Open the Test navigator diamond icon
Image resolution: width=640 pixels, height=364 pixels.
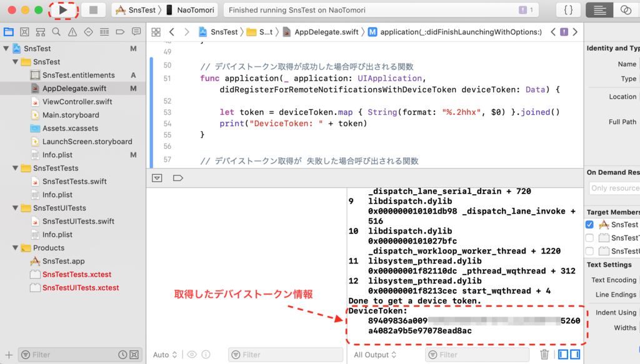(88, 32)
